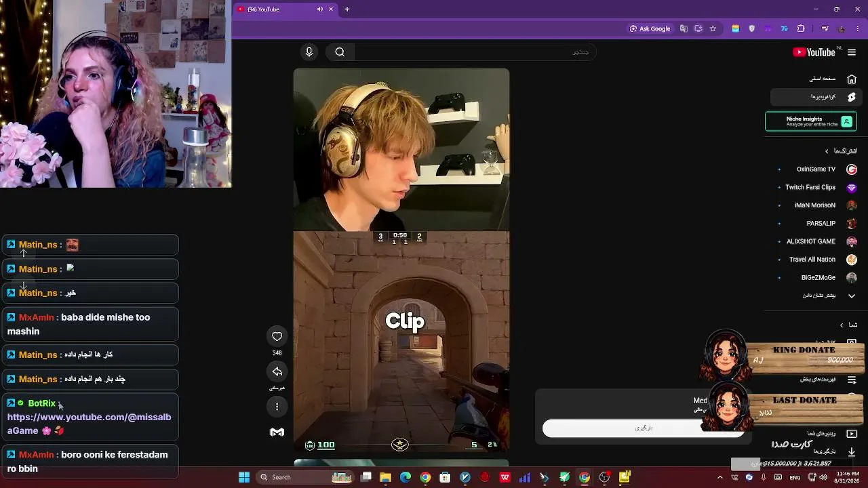Click the channel avatar below the share button

277,432
